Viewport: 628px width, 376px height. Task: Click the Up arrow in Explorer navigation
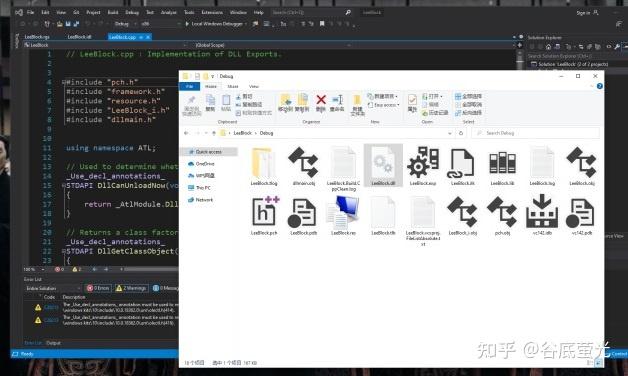click(x=214, y=133)
